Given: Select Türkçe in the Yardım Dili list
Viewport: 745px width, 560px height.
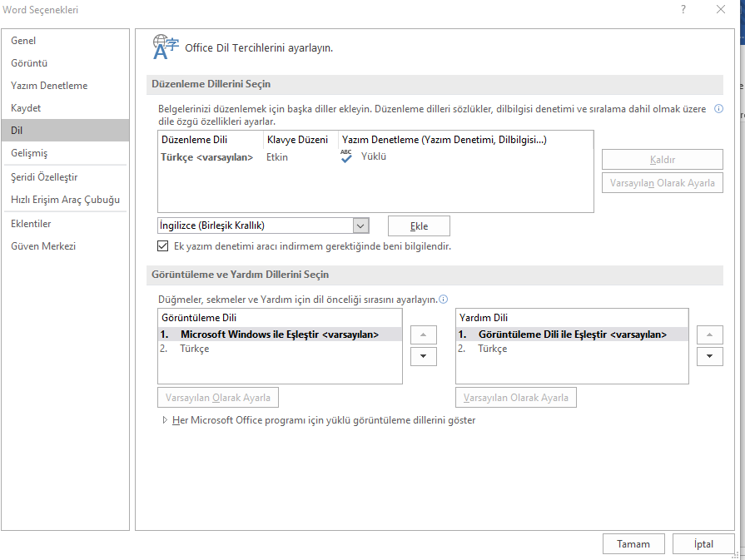Looking at the screenshot, I should point(492,349).
